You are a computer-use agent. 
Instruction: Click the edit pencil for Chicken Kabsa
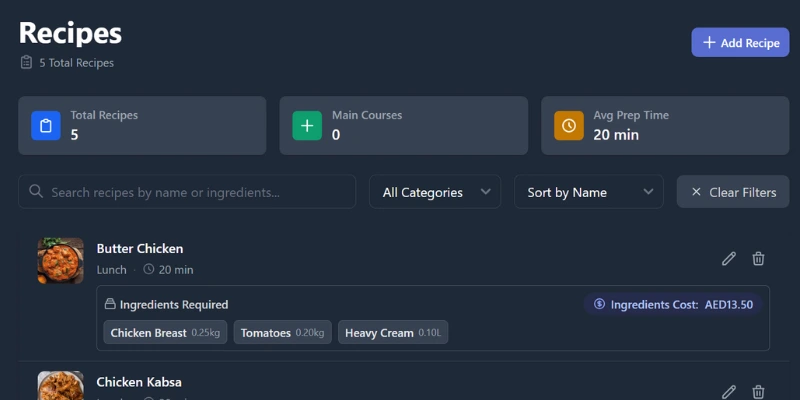coord(729,392)
